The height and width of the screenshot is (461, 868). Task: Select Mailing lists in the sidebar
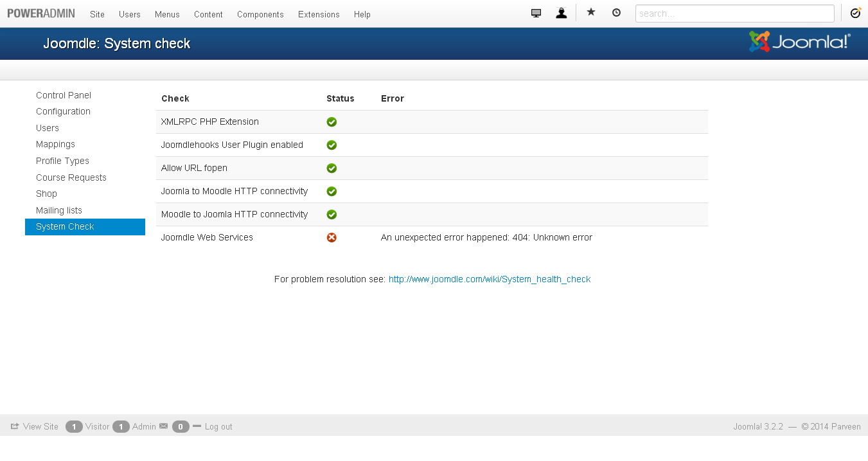click(58, 210)
